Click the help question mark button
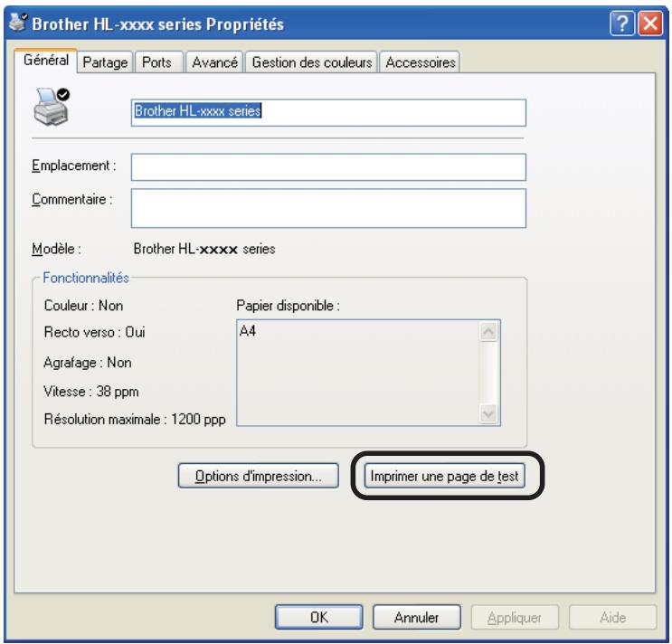The width and height of the screenshot is (672, 644). pyautogui.click(x=622, y=24)
